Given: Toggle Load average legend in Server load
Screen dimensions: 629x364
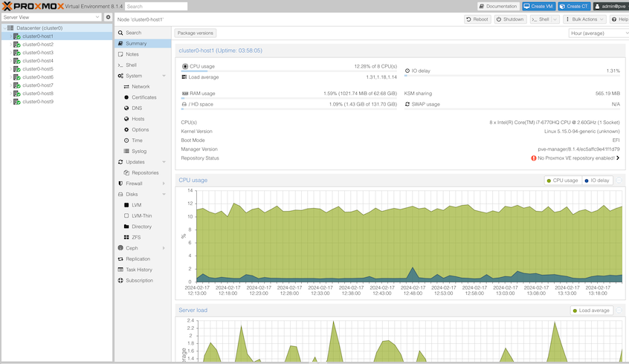Looking at the screenshot, I should coord(592,311).
